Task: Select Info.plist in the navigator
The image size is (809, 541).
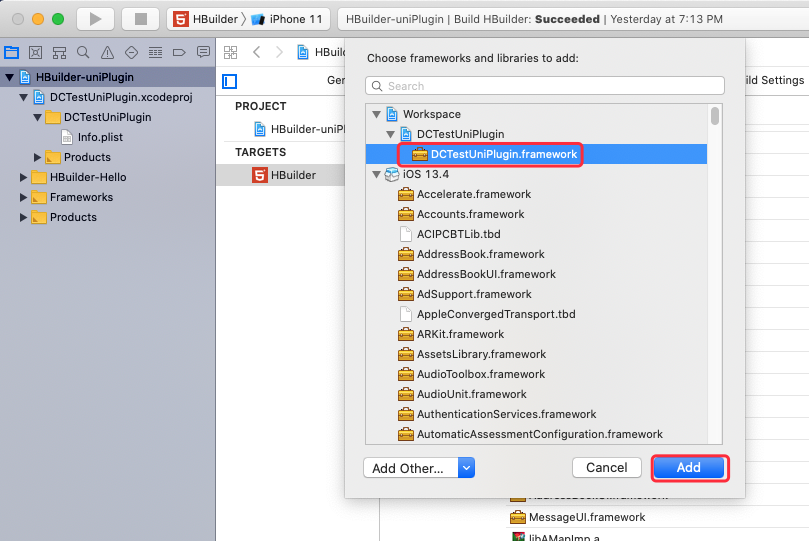Action: coord(100,137)
